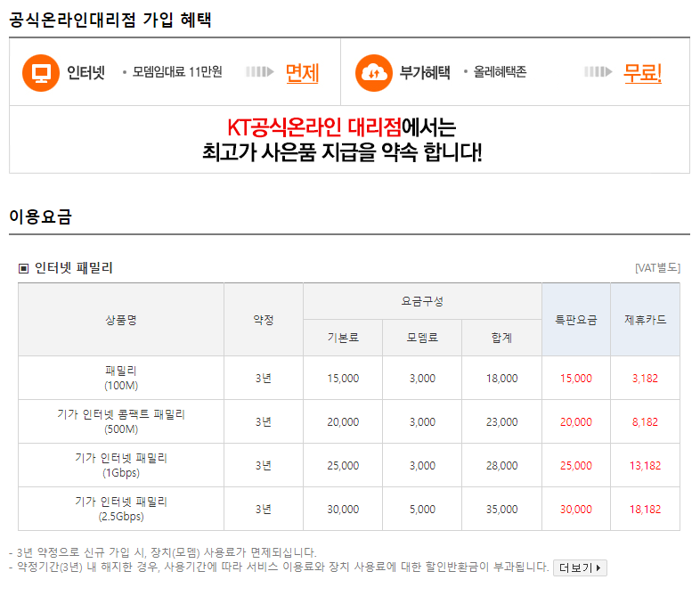Select 기가 인터넷 콤팩트 패밀리 (500M) cell

(121, 422)
